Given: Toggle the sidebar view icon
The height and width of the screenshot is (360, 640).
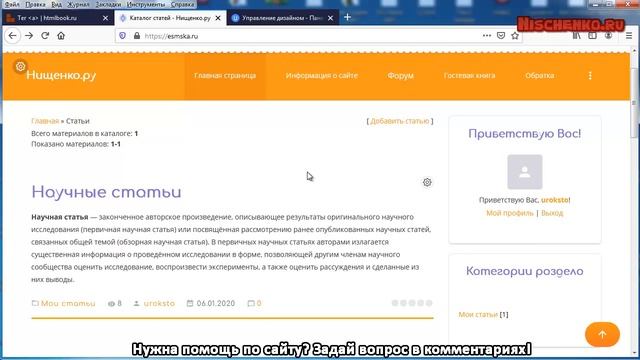Looking at the screenshot, I should (592, 36).
